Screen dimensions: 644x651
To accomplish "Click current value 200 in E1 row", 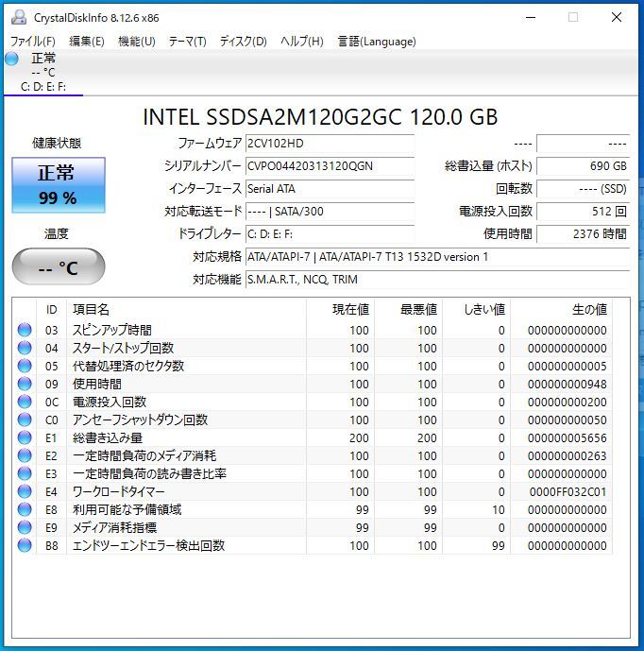I will 359,438.
